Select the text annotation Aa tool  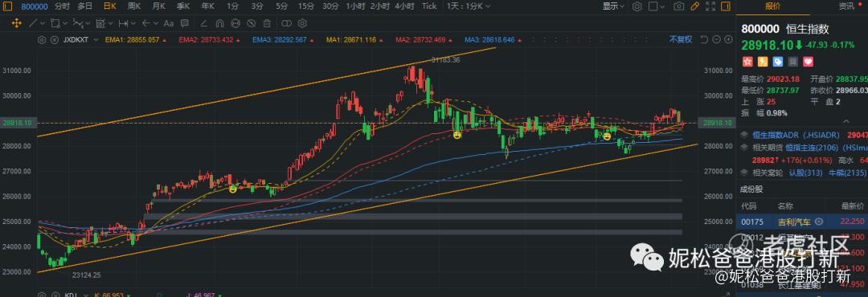(169, 23)
